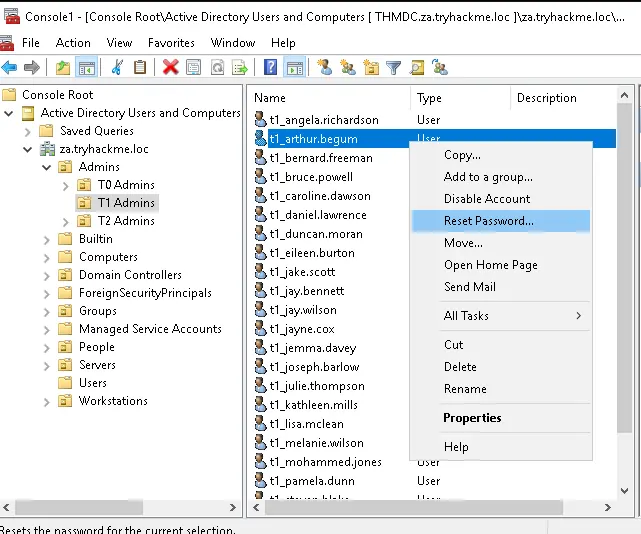Choose Disable Account in context menu

click(x=501, y=199)
